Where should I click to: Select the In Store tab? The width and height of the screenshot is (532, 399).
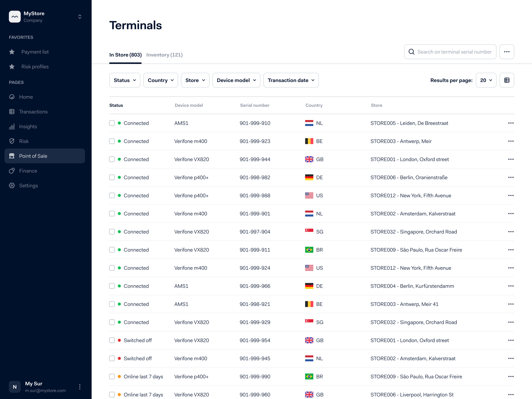(125, 55)
